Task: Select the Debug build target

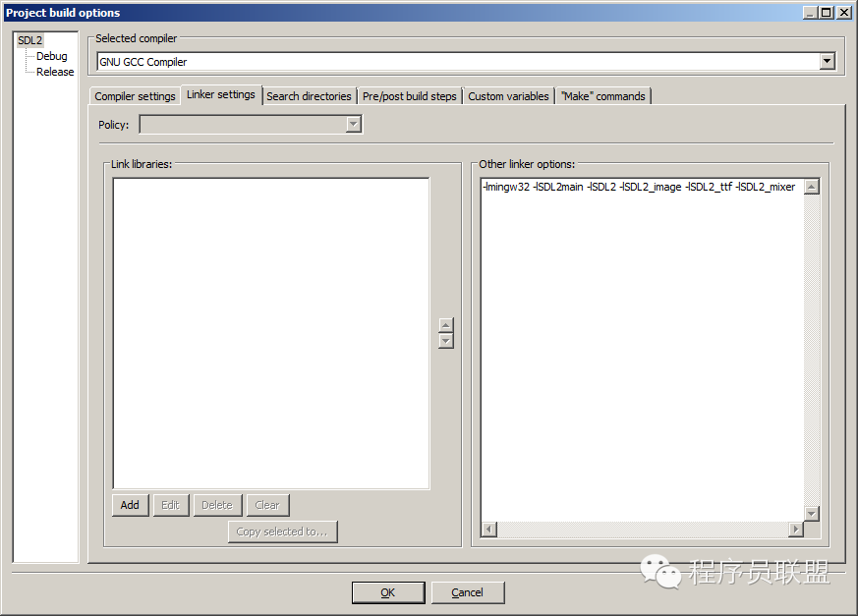Action: [51, 56]
